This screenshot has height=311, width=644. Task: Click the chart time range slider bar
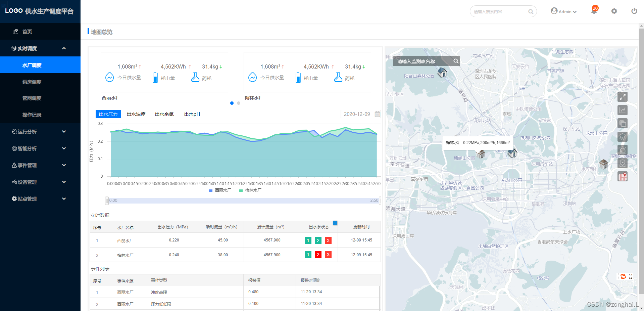click(243, 201)
